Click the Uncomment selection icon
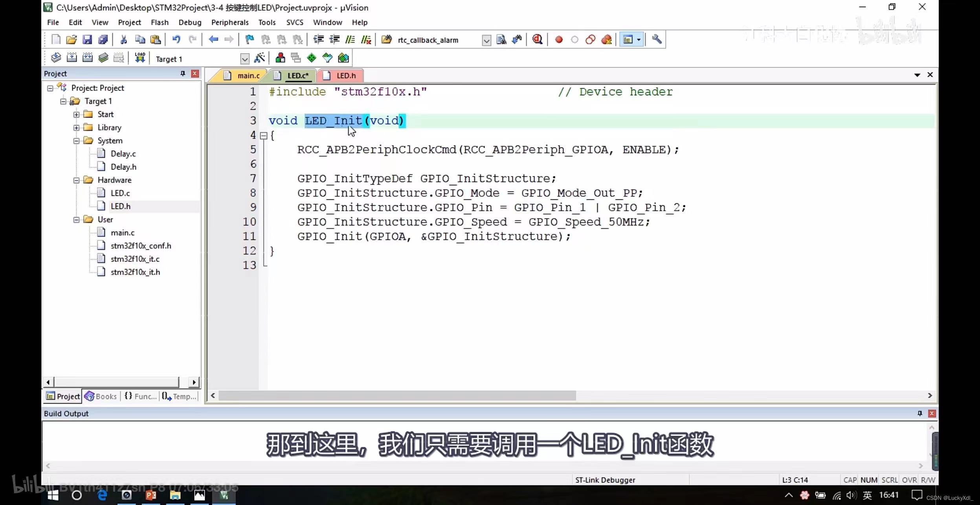 point(366,39)
